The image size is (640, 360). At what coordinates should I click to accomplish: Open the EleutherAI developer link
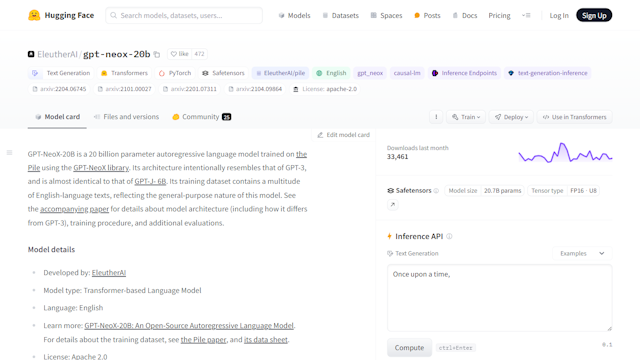coord(109,273)
